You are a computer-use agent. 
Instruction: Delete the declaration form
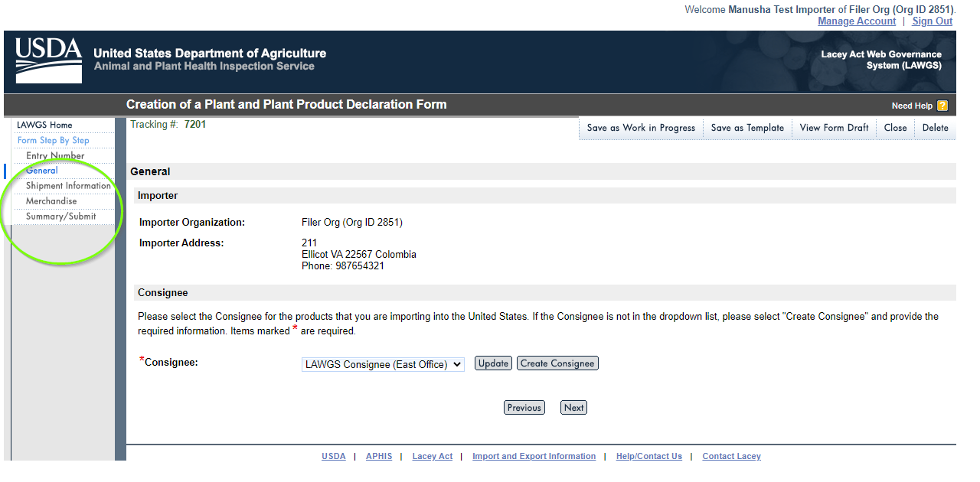tap(935, 128)
